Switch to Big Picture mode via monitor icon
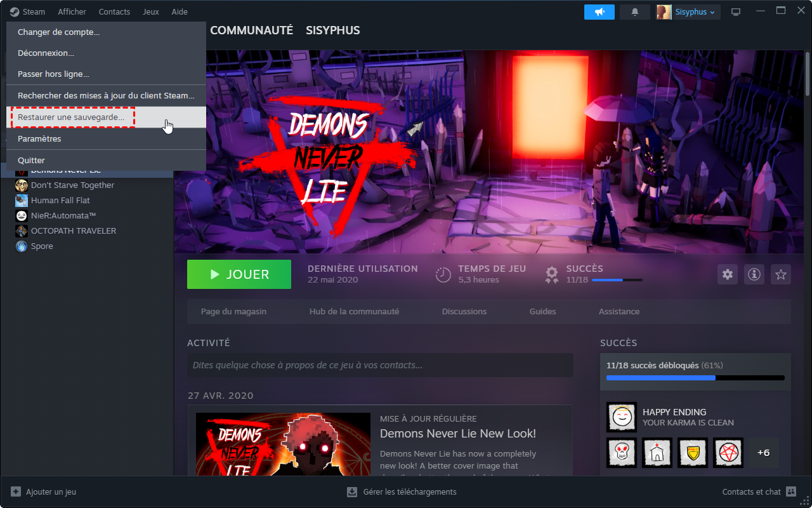Screen dimensions: 812x508 point(736,11)
